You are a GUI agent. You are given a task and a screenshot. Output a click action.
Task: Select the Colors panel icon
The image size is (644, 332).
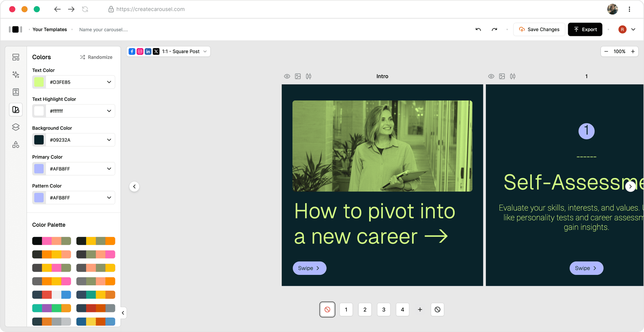[16, 109]
